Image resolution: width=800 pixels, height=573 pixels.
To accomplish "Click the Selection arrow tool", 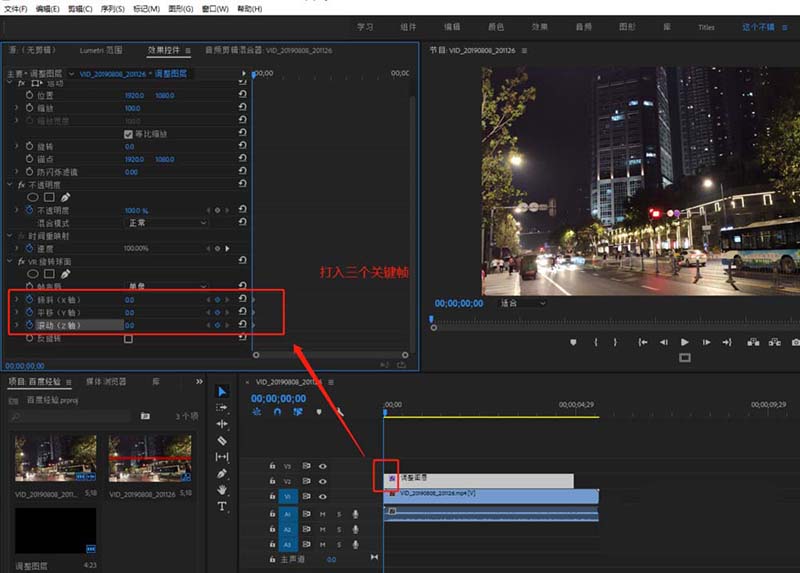I will 222,391.
